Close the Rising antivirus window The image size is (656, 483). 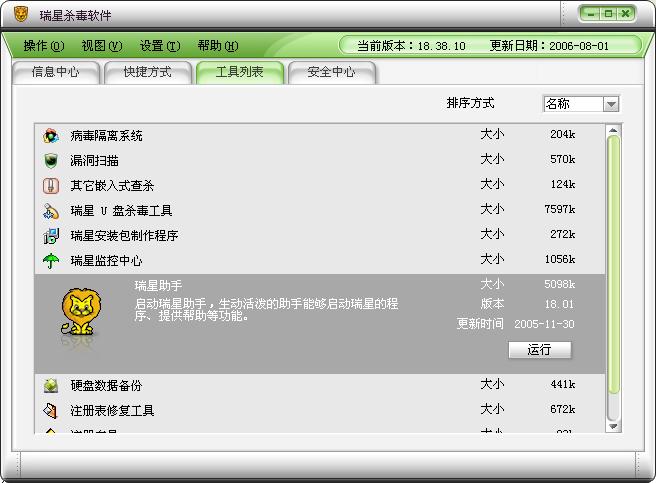click(625, 14)
